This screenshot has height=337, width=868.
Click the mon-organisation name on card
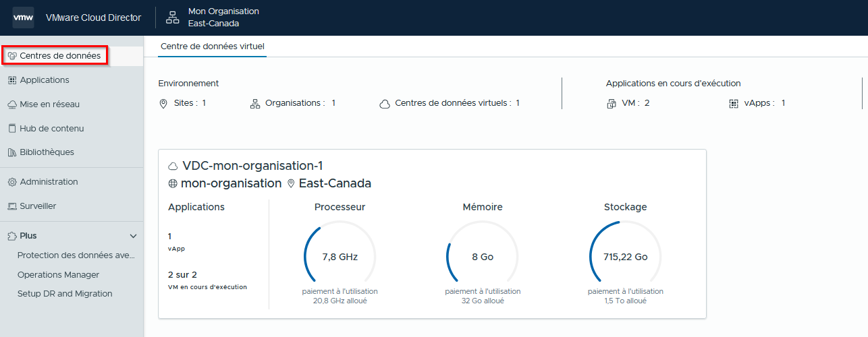pyautogui.click(x=231, y=183)
